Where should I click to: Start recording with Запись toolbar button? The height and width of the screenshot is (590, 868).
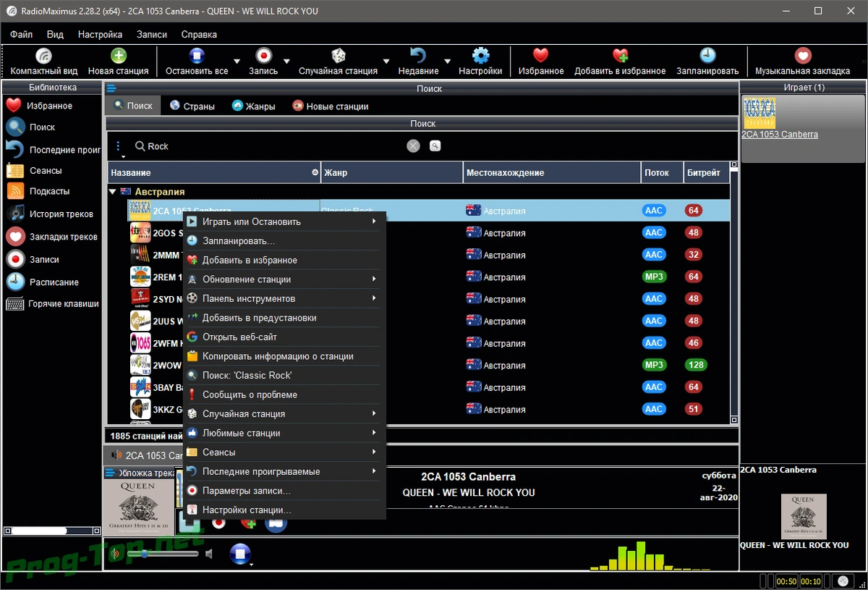pyautogui.click(x=263, y=62)
